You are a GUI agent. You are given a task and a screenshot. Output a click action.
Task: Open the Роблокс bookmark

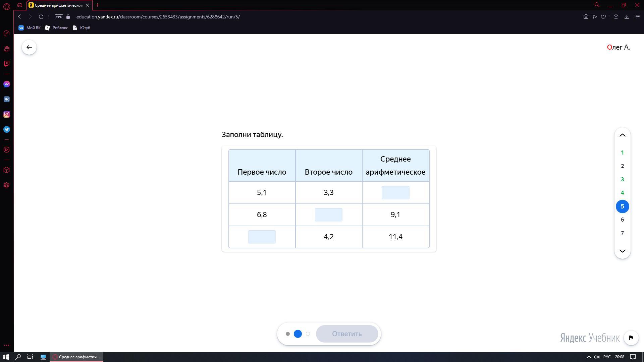[56, 28]
